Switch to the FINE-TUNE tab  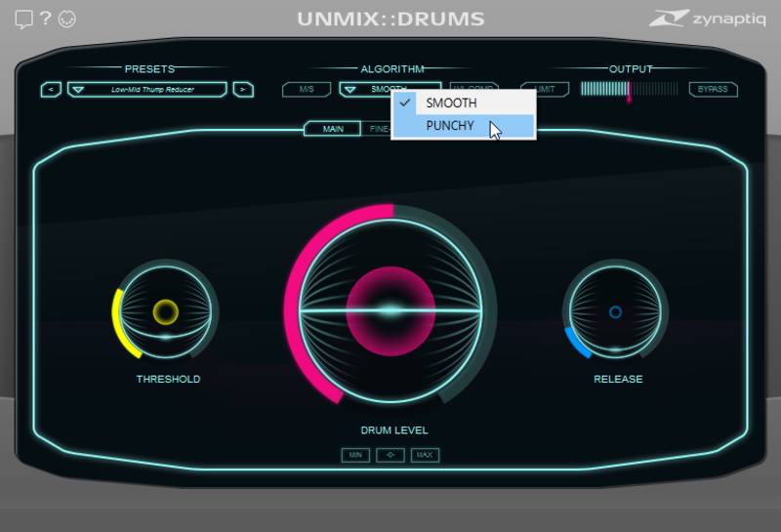click(376, 129)
